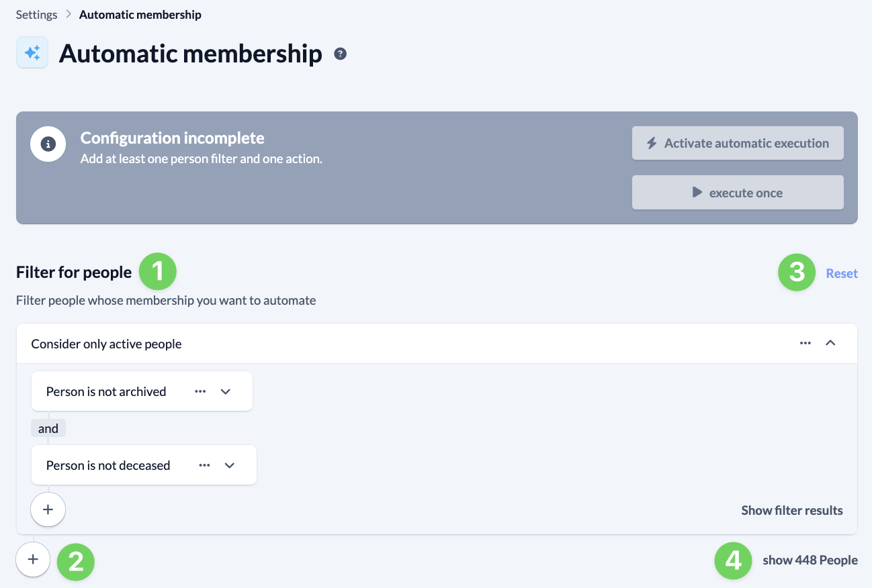872x588 pixels.
Task: Open three-dot menu for Consider only active people
Action: (x=805, y=343)
